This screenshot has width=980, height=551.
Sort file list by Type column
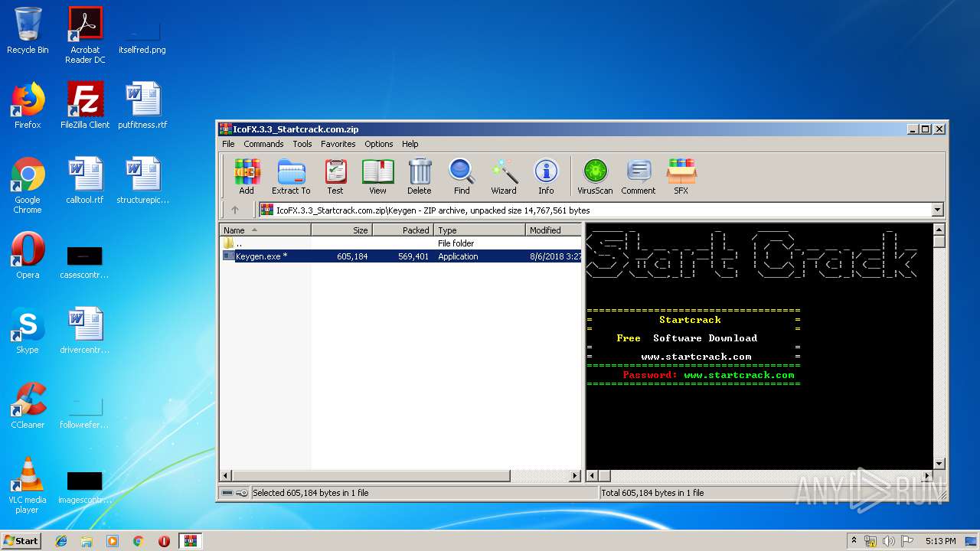coord(479,230)
